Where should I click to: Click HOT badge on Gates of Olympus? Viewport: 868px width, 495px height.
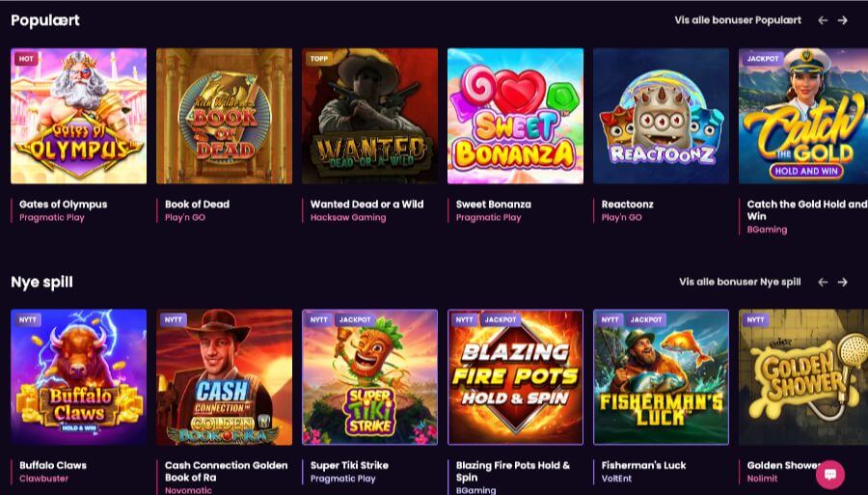click(25, 59)
